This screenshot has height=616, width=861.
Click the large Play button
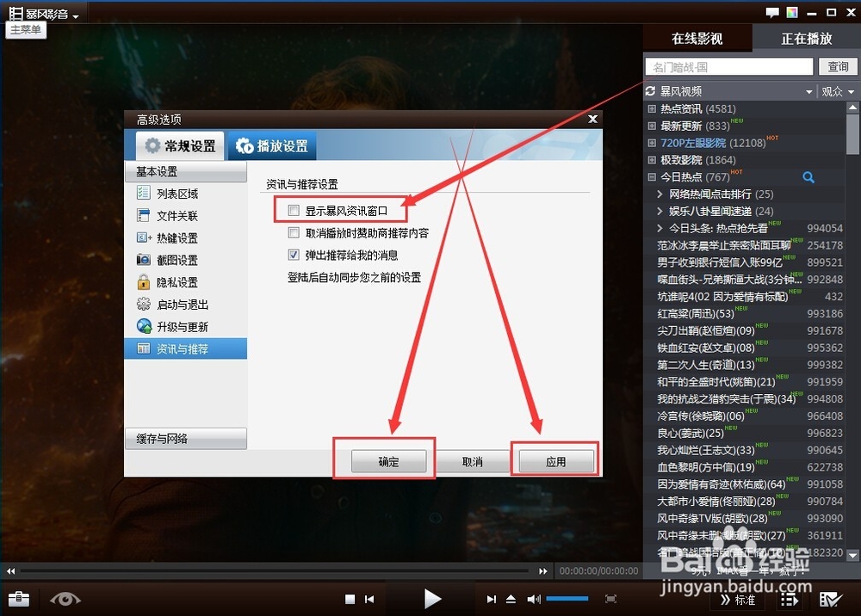433,599
